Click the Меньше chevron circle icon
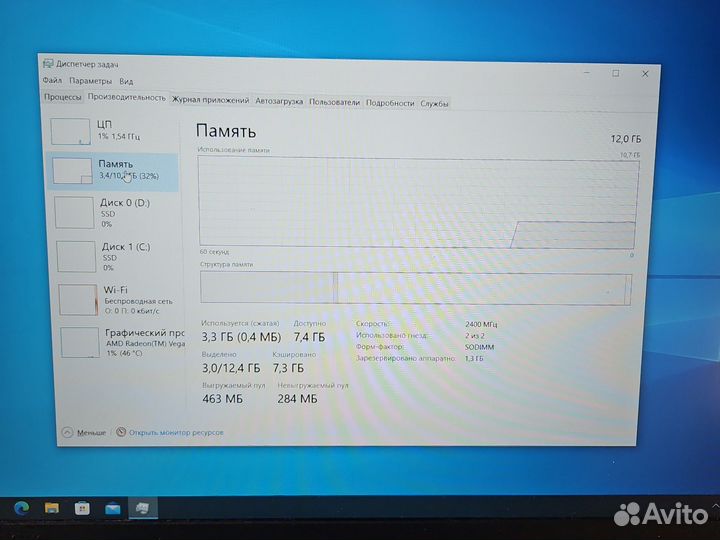Image resolution: width=720 pixels, height=540 pixels. pos(68,432)
